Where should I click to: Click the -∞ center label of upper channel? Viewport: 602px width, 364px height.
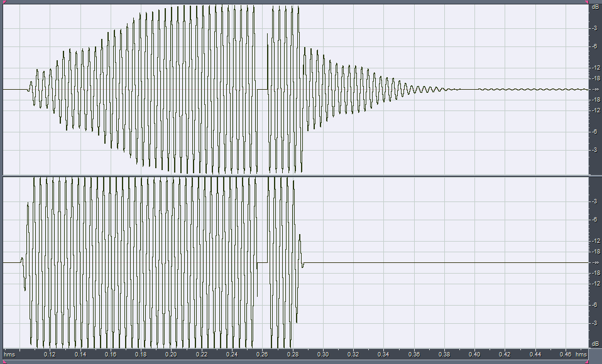[x=596, y=89]
